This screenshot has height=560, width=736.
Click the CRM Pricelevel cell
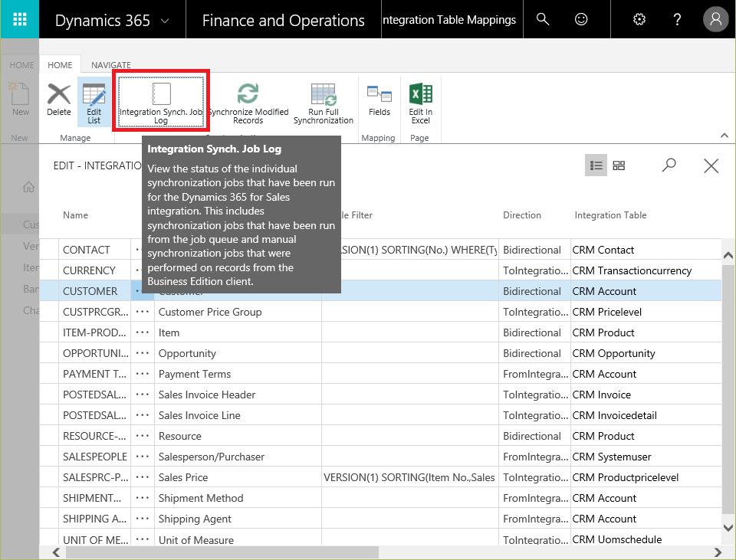coord(646,312)
